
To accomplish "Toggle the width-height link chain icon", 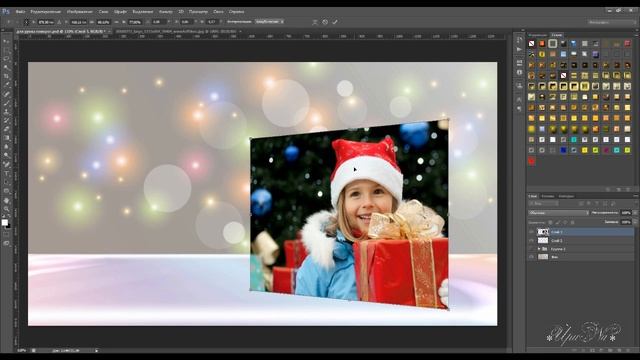I will coord(116,22).
